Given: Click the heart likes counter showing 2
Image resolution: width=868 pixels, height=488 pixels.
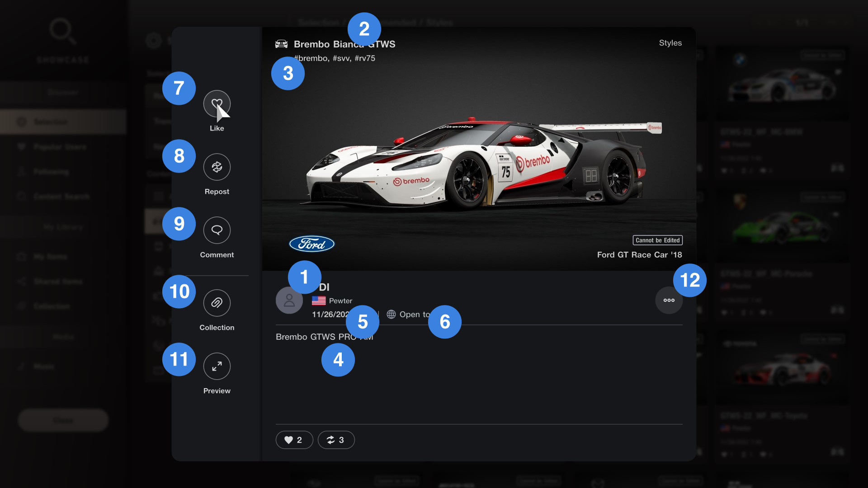Looking at the screenshot, I should pyautogui.click(x=294, y=440).
